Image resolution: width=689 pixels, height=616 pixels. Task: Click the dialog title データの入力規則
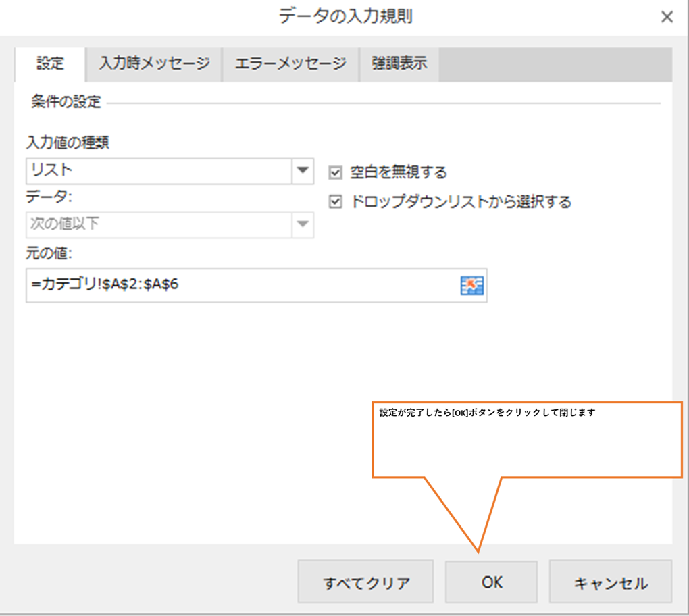346,17
